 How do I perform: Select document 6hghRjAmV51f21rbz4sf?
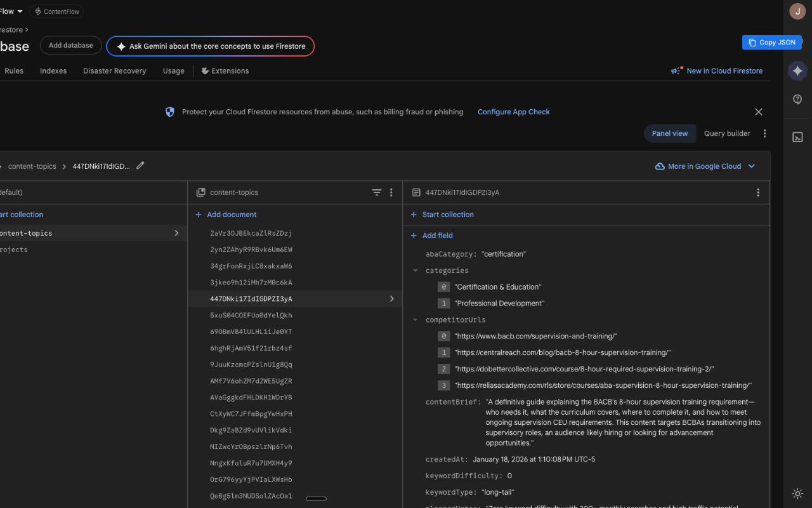(x=251, y=348)
